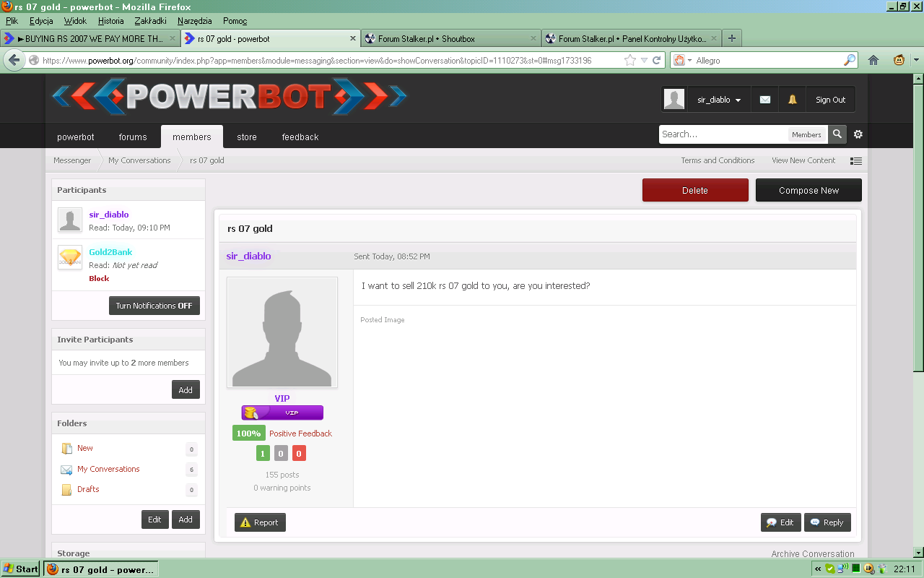This screenshot has width=924, height=578.
Task: Open advanced search gear icon
Action: [858, 134]
